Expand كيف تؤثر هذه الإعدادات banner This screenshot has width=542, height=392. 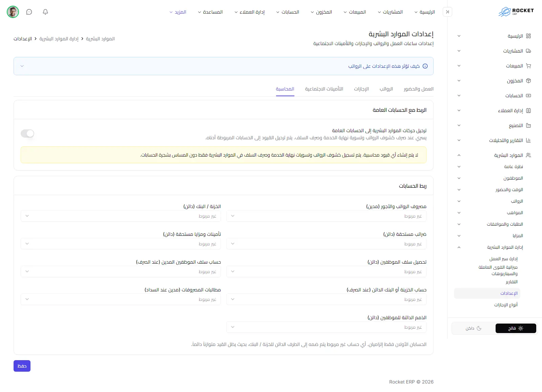pos(224,66)
